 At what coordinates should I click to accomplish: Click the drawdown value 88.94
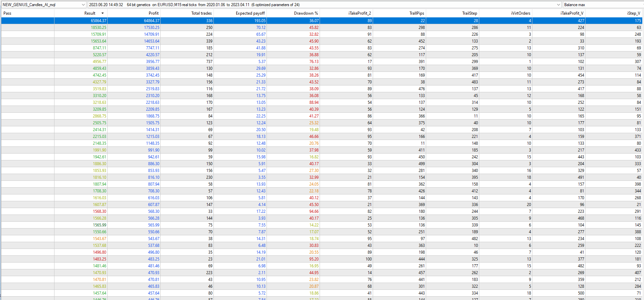coord(314,102)
